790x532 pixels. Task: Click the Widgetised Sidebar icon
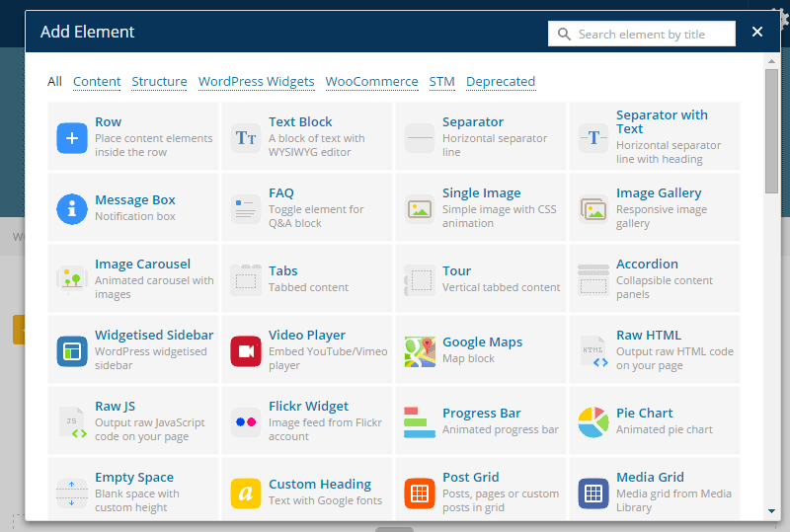(x=72, y=351)
